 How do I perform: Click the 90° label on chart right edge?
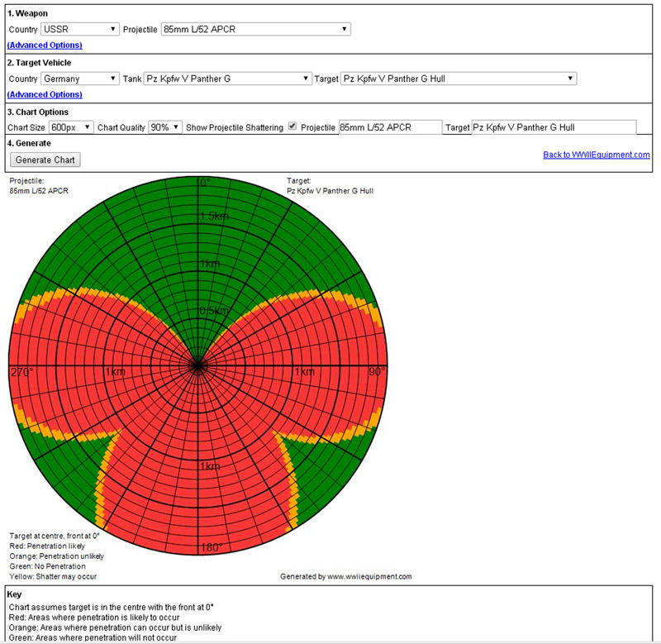pos(377,371)
